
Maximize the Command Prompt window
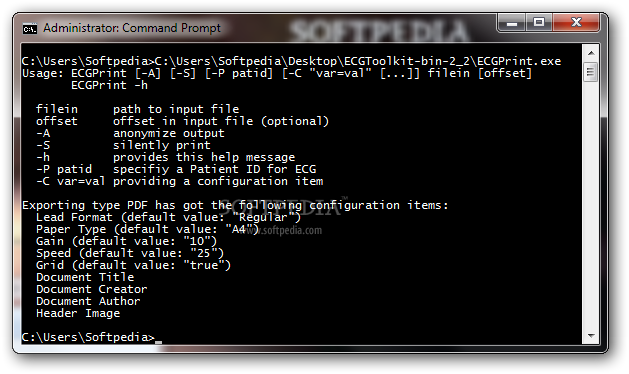(538, 22)
